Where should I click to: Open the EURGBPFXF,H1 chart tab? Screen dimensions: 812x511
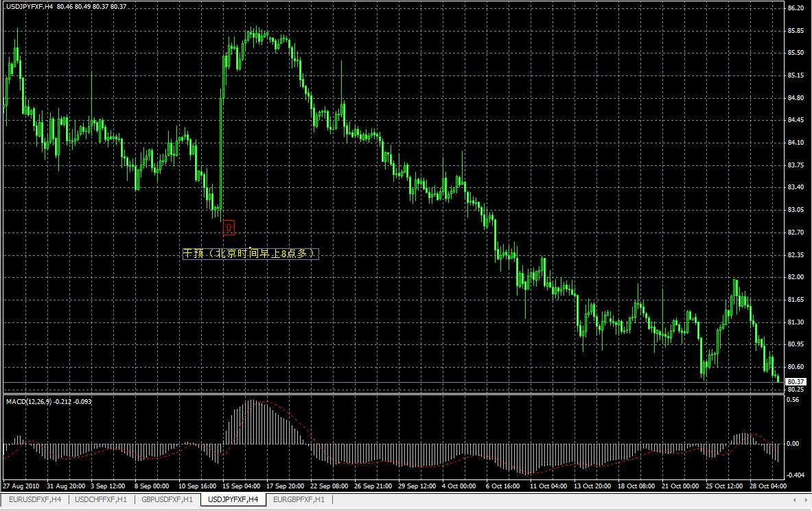[300, 500]
